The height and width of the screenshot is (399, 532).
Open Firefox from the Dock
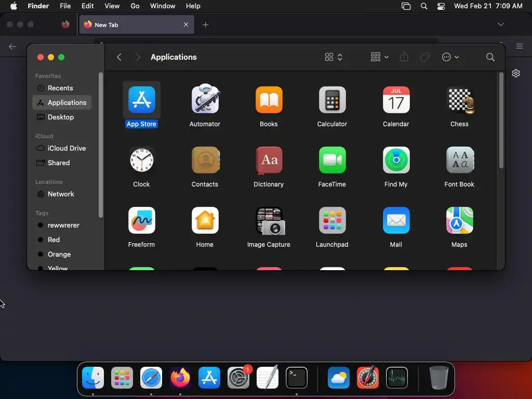[180, 378]
